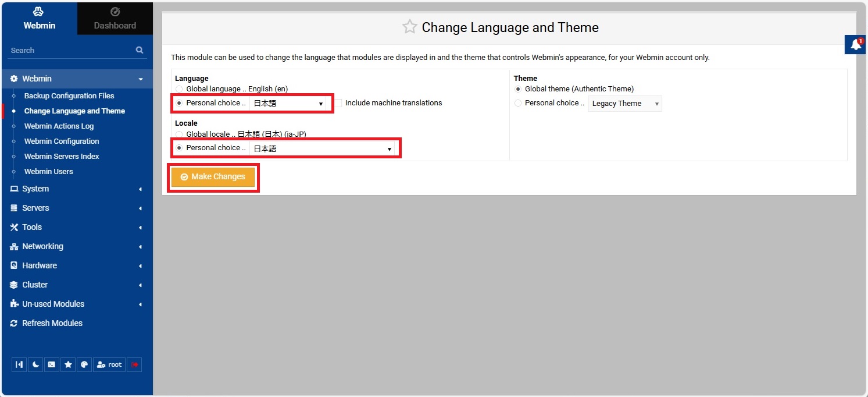The image size is (868, 397).
Task: Toggle night mode moon icon
Action: coord(35,364)
